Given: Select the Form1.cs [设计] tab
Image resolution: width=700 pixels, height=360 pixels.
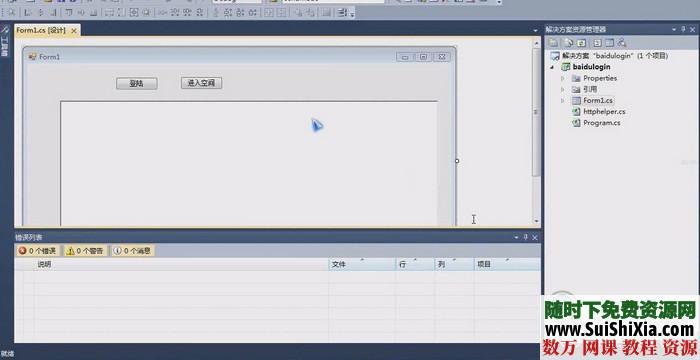Looking at the screenshot, I should click(41, 30).
